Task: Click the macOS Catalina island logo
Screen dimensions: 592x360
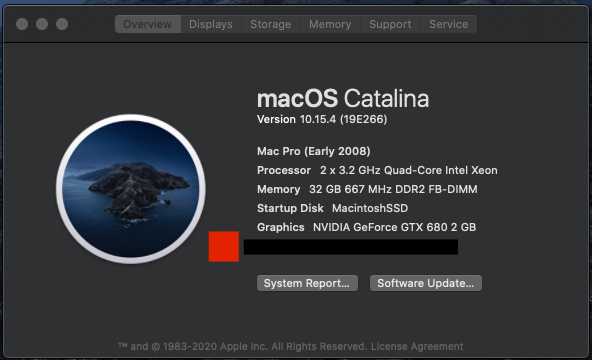Action: point(131,189)
